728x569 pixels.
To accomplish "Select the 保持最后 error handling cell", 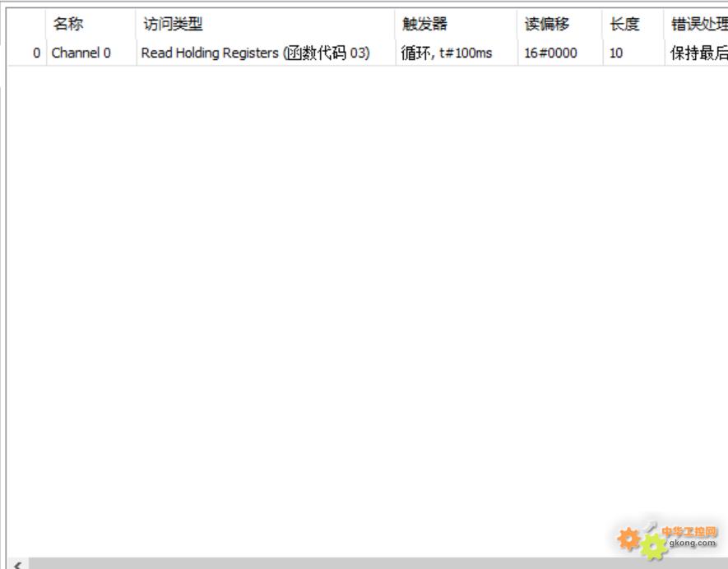I will tap(697, 53).
